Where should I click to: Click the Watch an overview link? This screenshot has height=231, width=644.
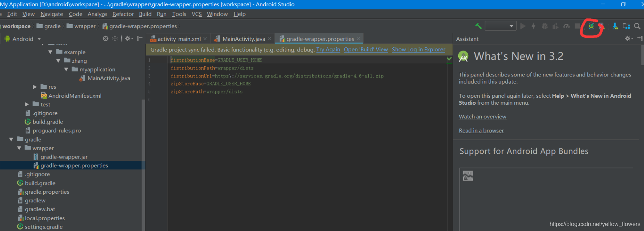[482, 117]
